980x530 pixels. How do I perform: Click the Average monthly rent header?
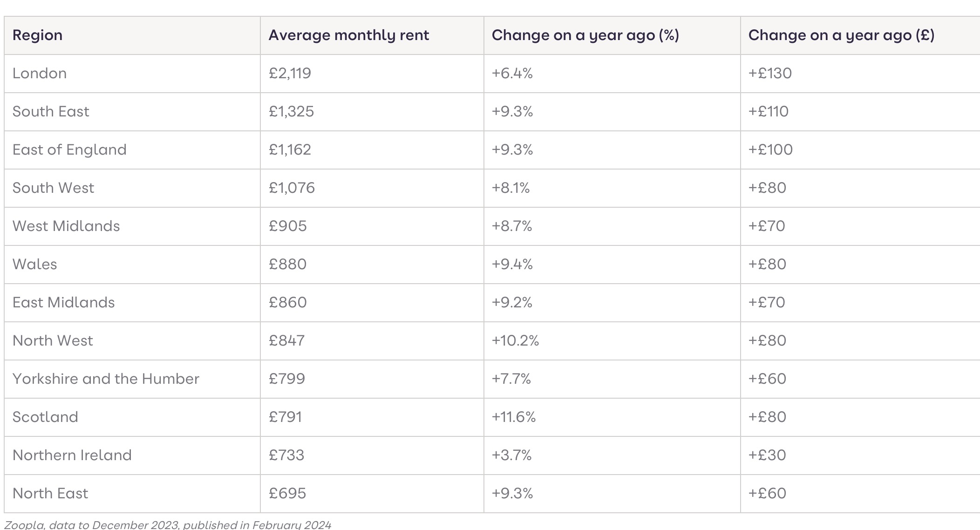pyautogui.click(x=348, y=35)
